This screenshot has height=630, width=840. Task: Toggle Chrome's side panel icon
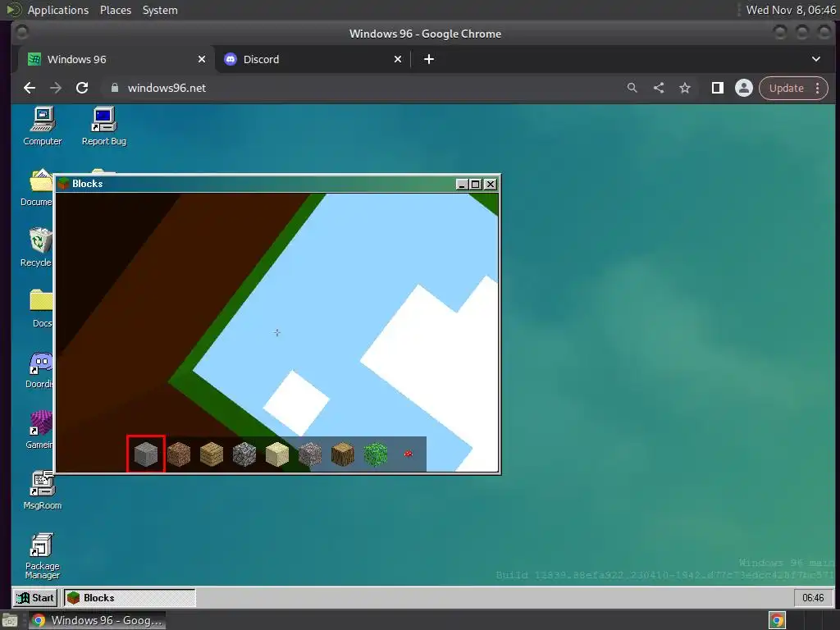(x=717, y=88)
